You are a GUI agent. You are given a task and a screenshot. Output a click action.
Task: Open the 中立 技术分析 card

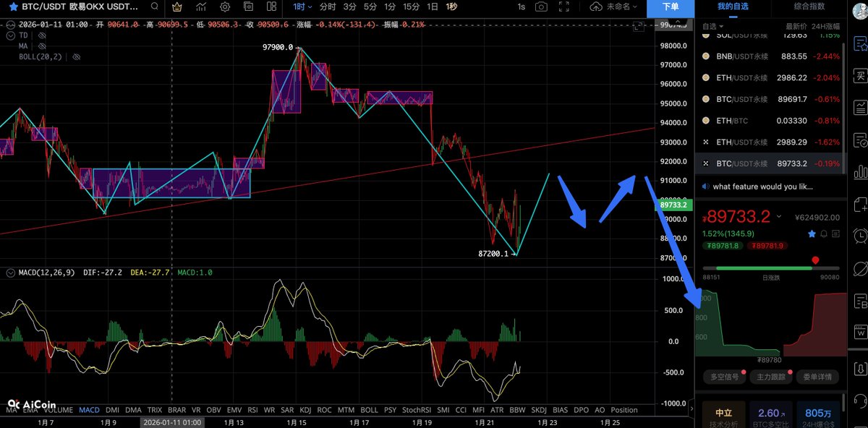click(x=724, y=414)
